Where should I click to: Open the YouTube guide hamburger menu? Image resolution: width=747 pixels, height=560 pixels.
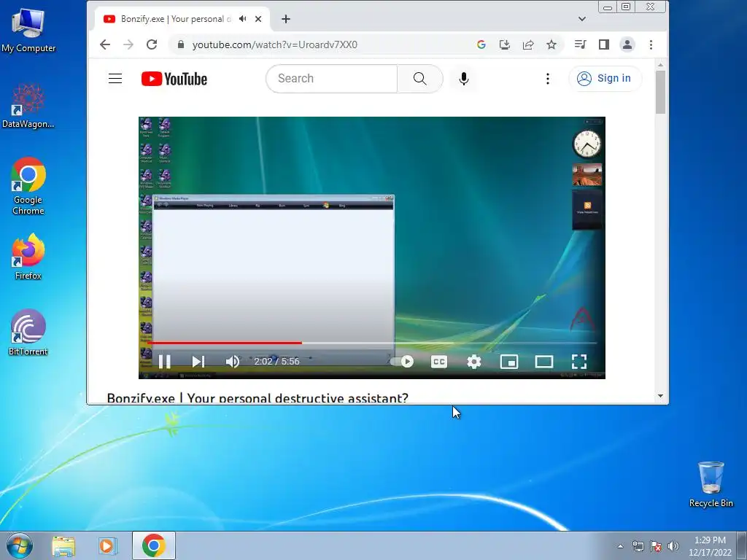pyautogui.click(x=115, y=78)
